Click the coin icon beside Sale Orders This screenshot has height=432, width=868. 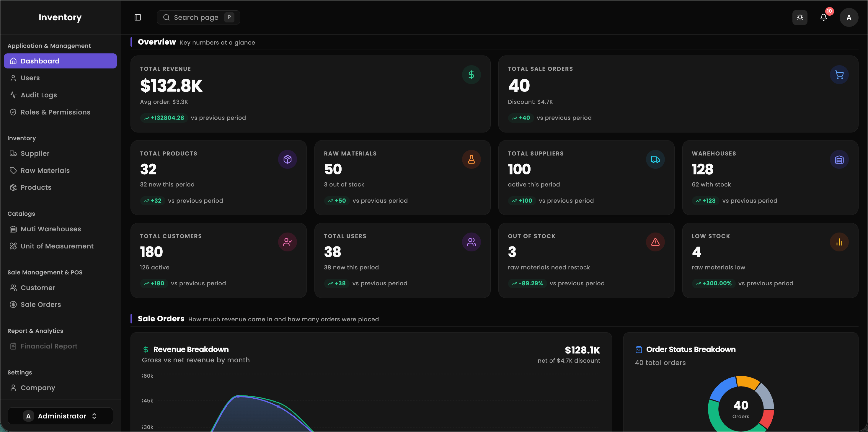click(x=13, y=305)
